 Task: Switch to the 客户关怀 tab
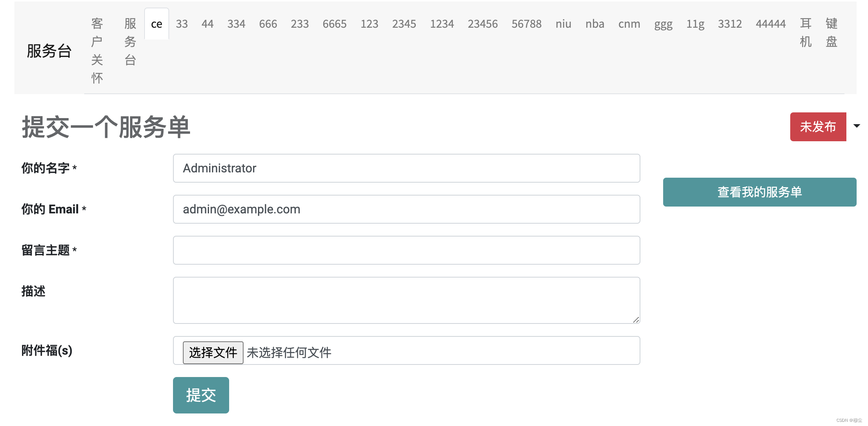(x=97, y=50)
